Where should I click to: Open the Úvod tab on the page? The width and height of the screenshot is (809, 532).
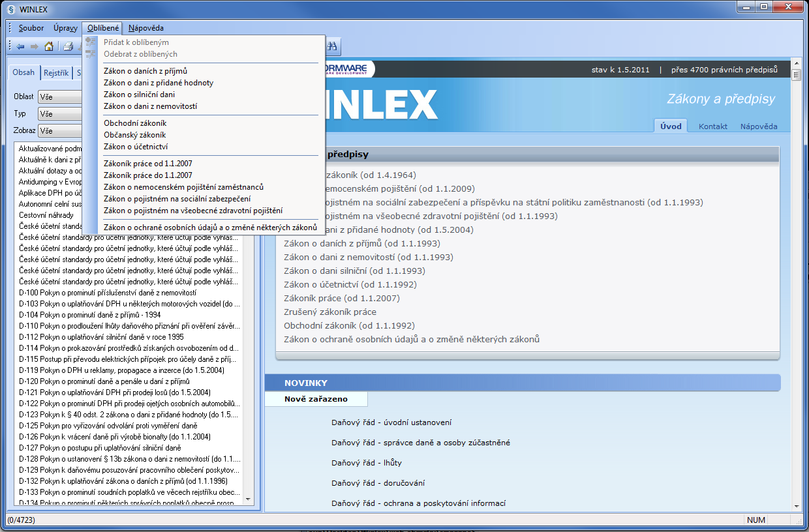671,126
